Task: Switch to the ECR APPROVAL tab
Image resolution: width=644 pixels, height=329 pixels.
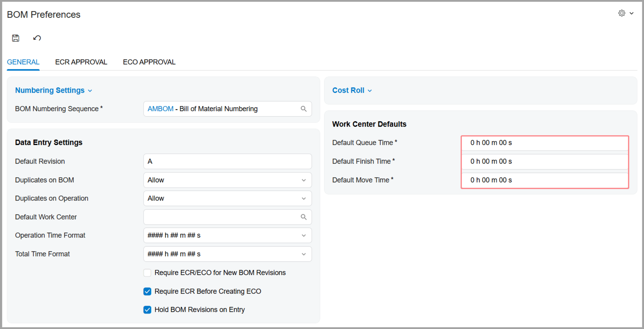Action: 81,62
